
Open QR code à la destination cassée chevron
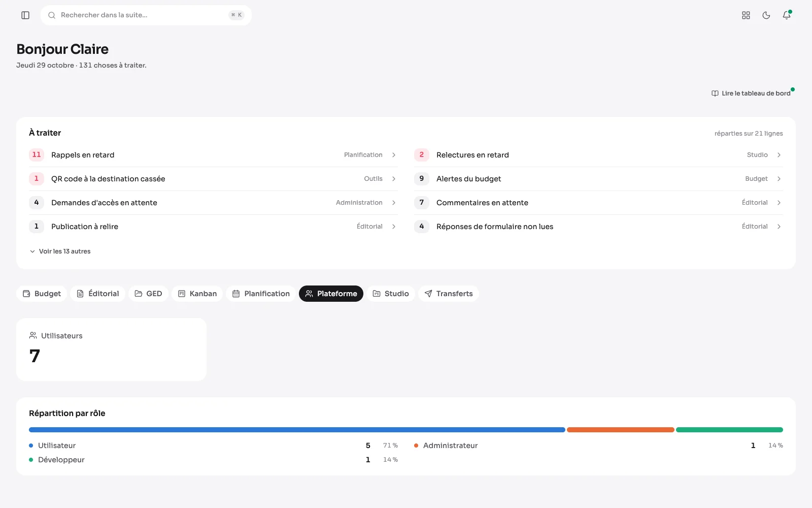click(x=394, y=179)
